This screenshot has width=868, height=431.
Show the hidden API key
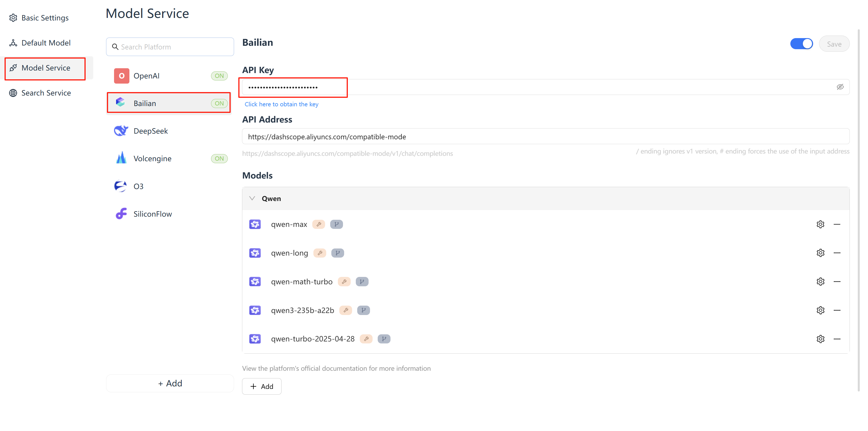(840, 87)
